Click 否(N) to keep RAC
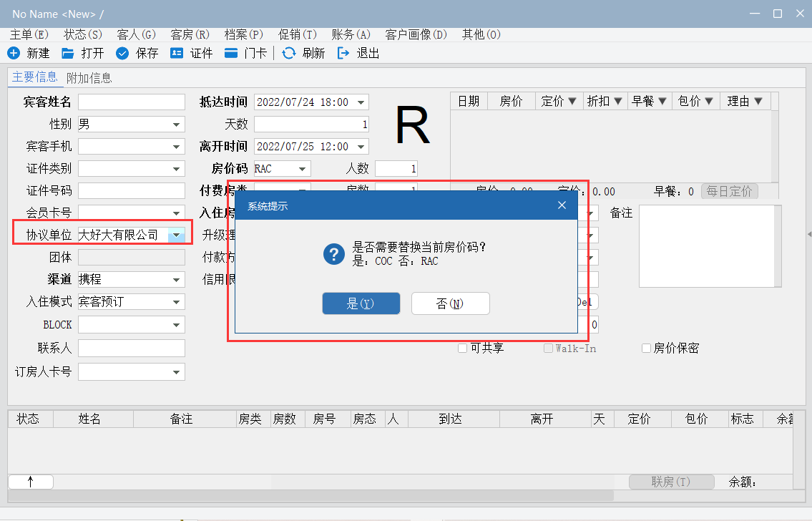The height and width of the screenshot is (521, 812). point(450,303)
